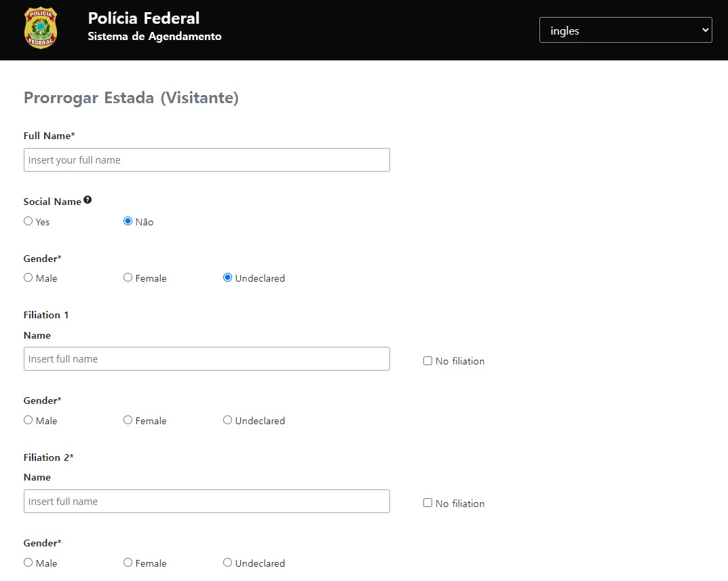Click the Filiation 1 Name input field
This screenshot has height=581, width=728.
pos(207,358)
